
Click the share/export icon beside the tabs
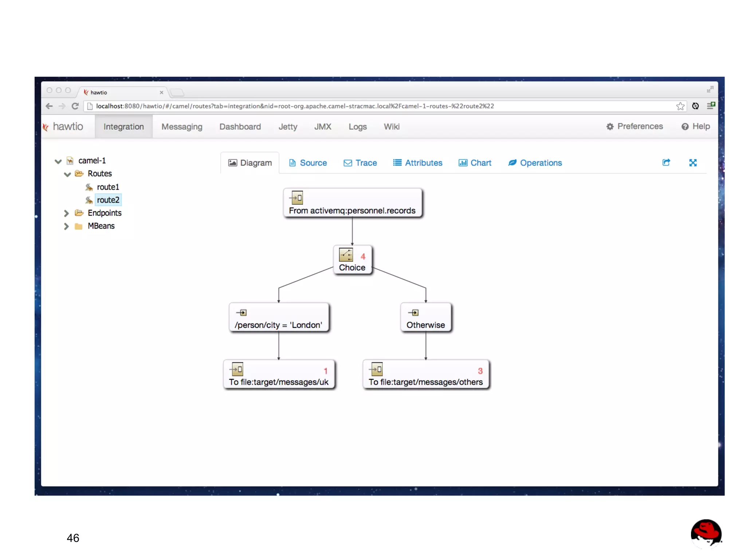(x=666, y=163)
